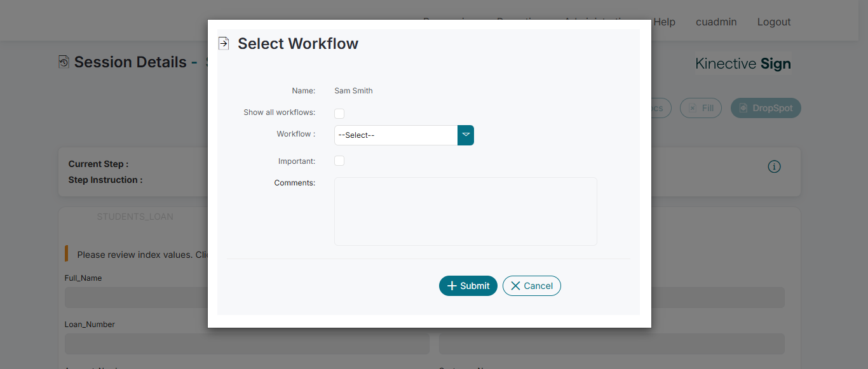Click the Kinective Sign logo
This screenshot has width=868, height=369.
point(743,64)
